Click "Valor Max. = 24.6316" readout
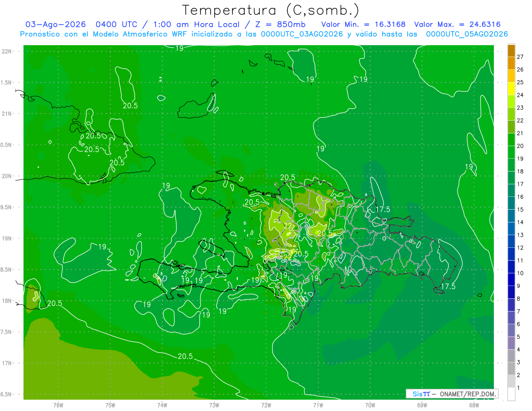The image size is (532, 411). (x=458, y=24)
